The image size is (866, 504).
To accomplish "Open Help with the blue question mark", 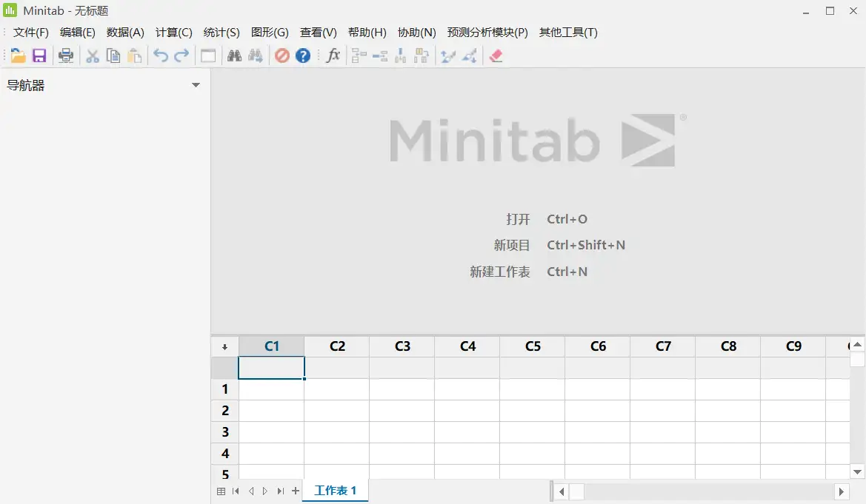I will pyautogui.click(x=303, y=56).
